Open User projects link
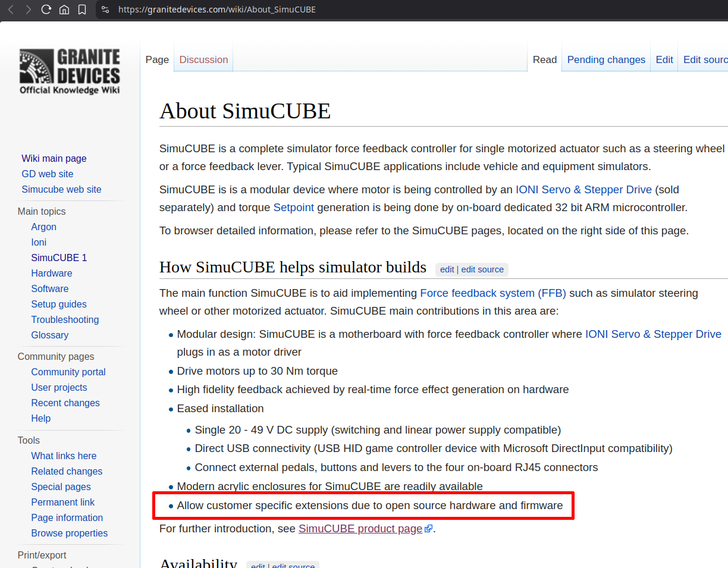The width and height of the screenshot is (728, 568). click(x=59, y=387)
